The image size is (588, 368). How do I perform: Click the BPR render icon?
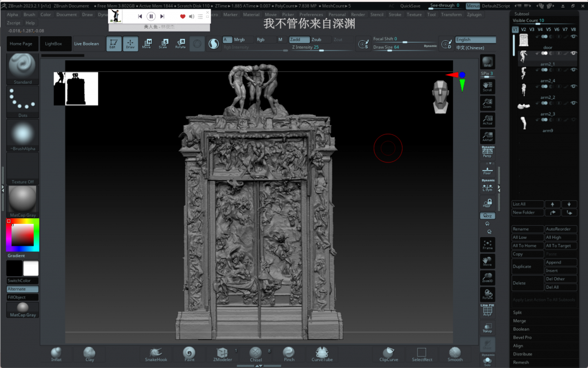pyautogui.click(x=488, y=63)
